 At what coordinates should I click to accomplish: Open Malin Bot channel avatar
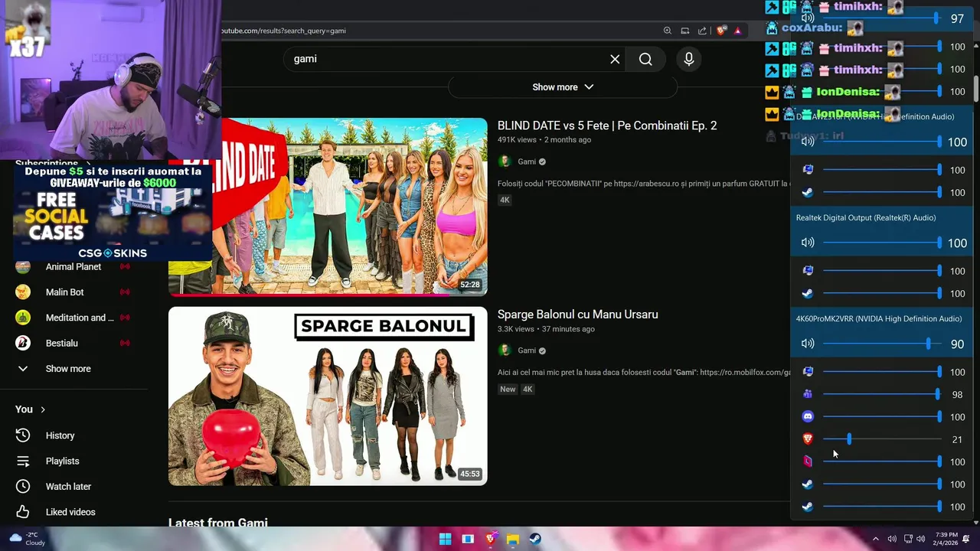[x=23, y=292]
